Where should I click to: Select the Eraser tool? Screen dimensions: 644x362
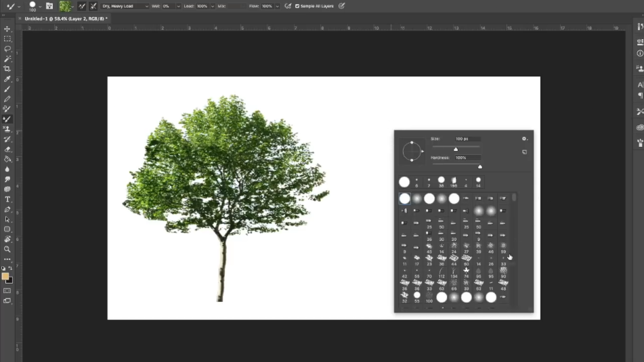point(7,149)
